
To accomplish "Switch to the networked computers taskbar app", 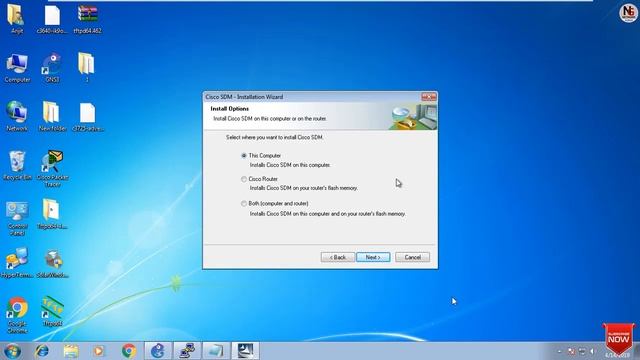I will tap(187, 351).
